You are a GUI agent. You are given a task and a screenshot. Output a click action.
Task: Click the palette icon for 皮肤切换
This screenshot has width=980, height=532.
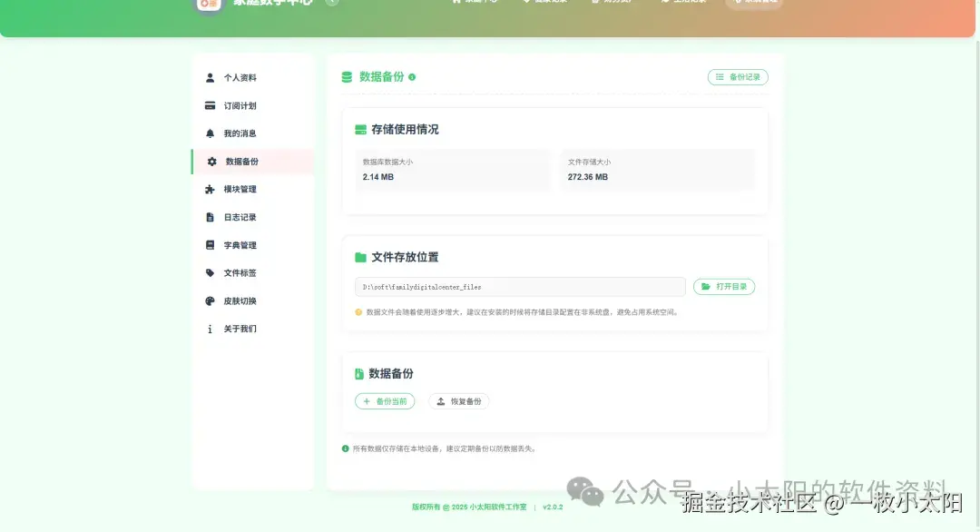pyautogui.click(x=209, y=300)
